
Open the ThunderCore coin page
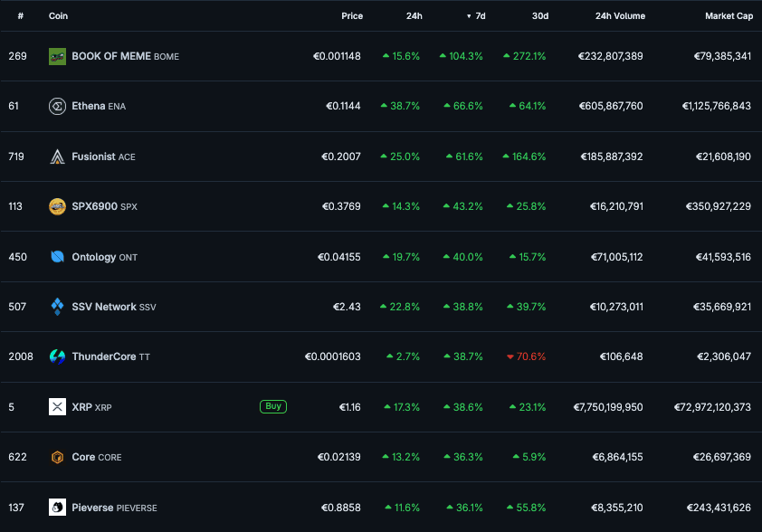point(110,356)
